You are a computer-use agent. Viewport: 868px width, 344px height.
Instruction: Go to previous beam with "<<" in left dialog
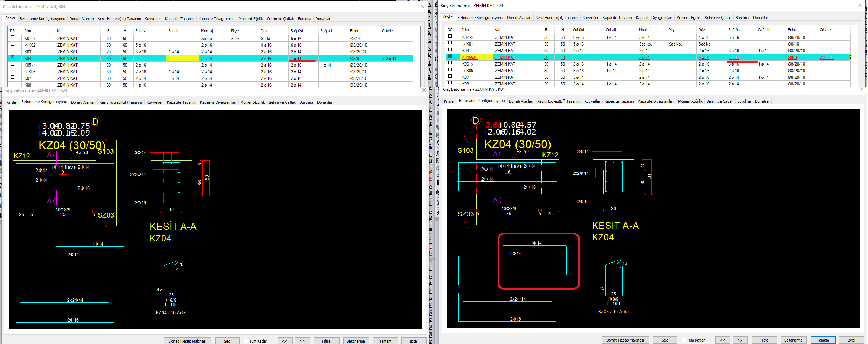[x=285, y=341]
